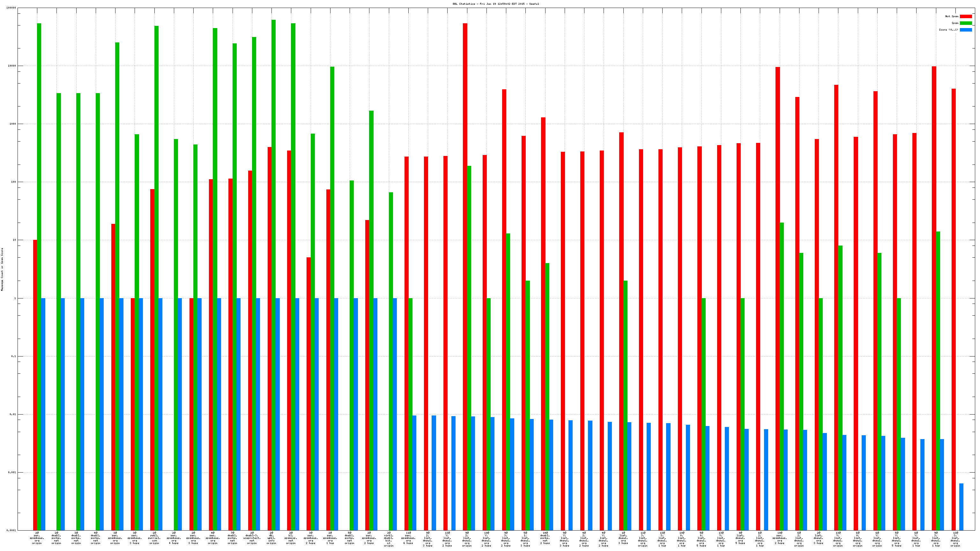Click the first zen.spamhaus.org origin x-axis label
Image resolution: width=980 pixels, height=551 pixels.
tap(37, 538)
